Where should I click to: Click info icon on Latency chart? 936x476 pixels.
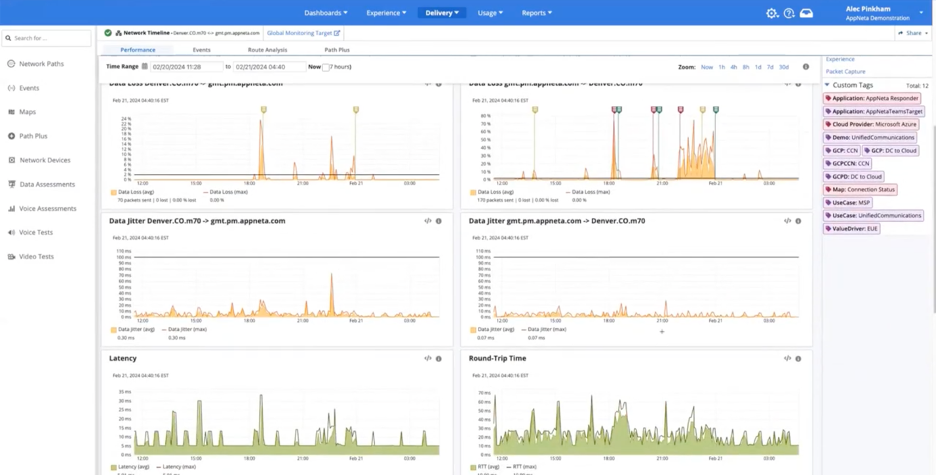click(439, 359)
